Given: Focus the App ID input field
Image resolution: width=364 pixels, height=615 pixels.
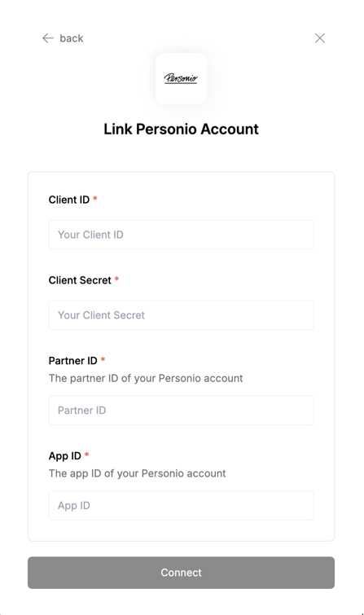Looking at the screenshot, I should coord(181,506).
